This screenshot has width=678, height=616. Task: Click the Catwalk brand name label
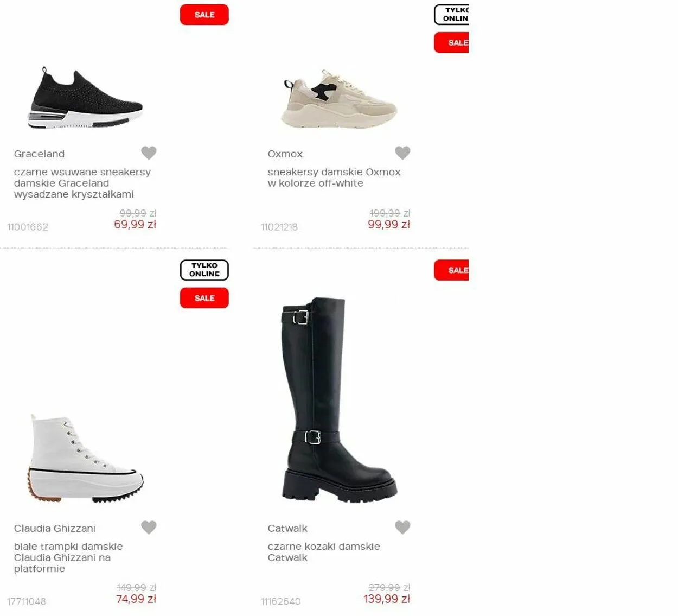click(287, 528)
